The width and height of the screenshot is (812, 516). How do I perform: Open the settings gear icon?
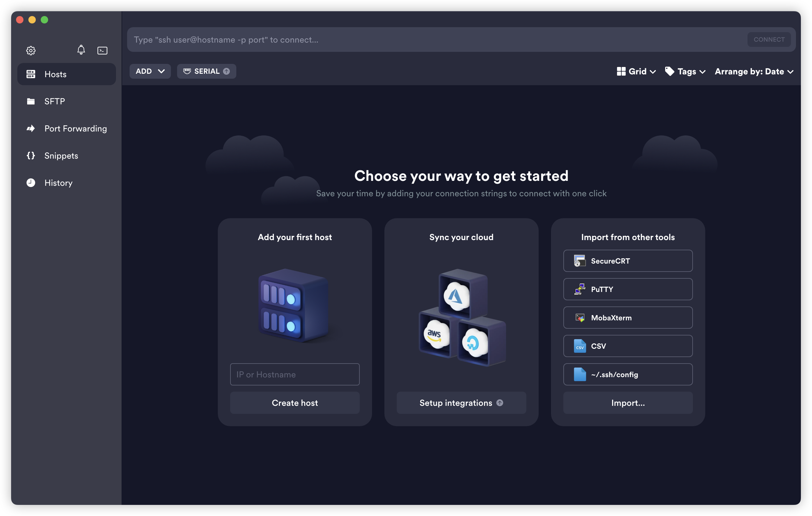click(31, 51)
